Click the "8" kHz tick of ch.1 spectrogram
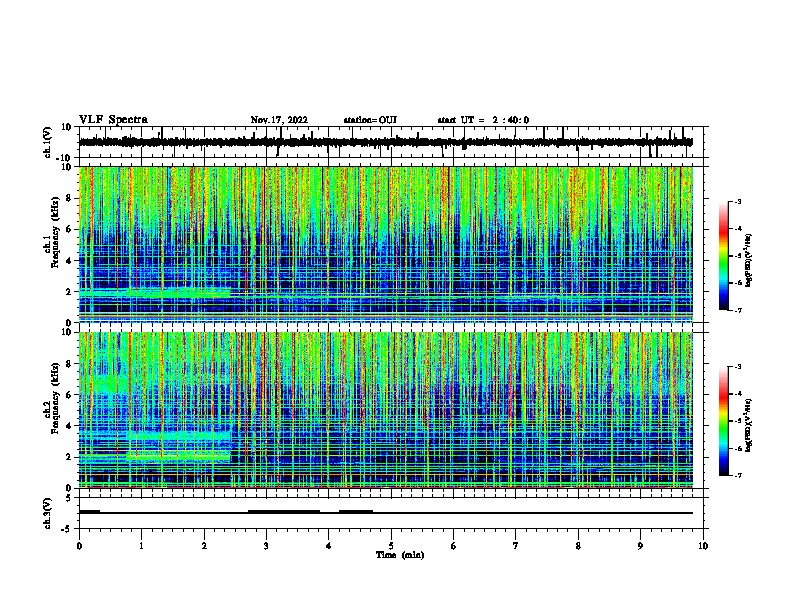Screen dimensions: 792x612 (x=69, y=198)
